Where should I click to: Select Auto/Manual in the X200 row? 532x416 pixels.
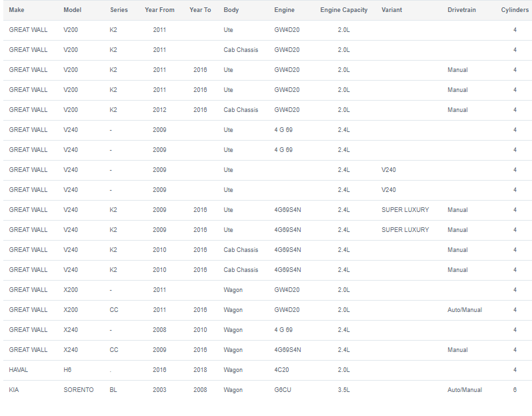[x=465, y=310]
